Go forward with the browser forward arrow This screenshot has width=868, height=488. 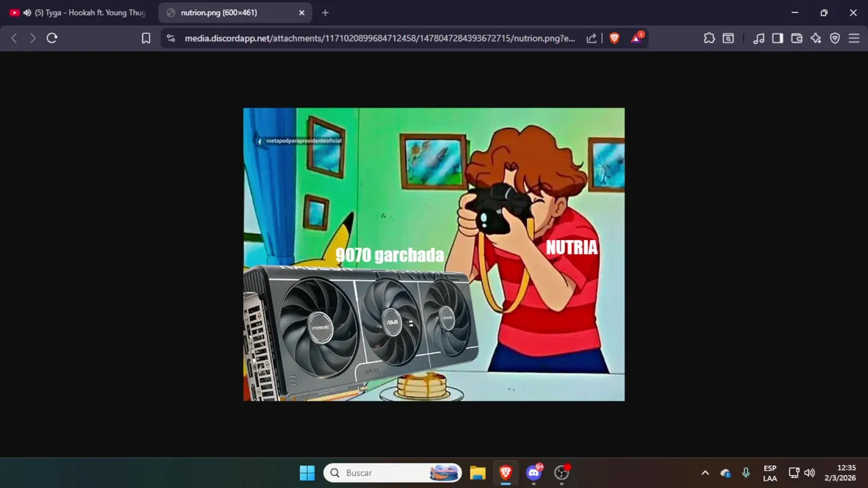point(33,39)
